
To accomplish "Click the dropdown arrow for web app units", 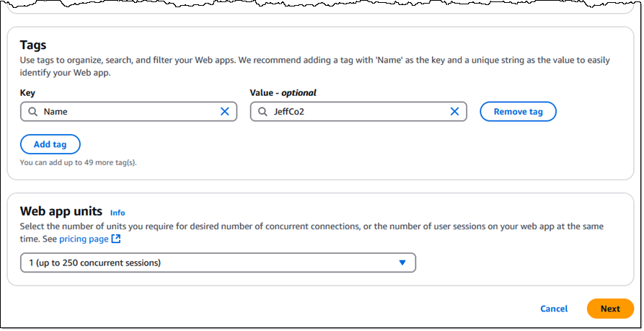I will (402, 262).
